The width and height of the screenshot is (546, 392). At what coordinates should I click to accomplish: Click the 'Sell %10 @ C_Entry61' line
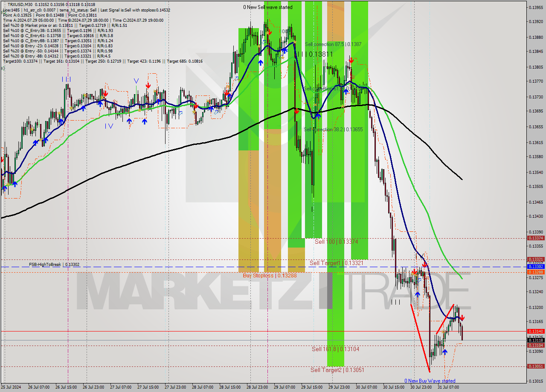point(58,35)
